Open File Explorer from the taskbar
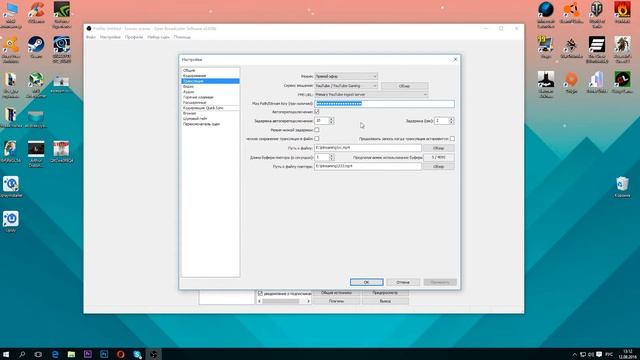640x360 pixels. coord(71,354)
